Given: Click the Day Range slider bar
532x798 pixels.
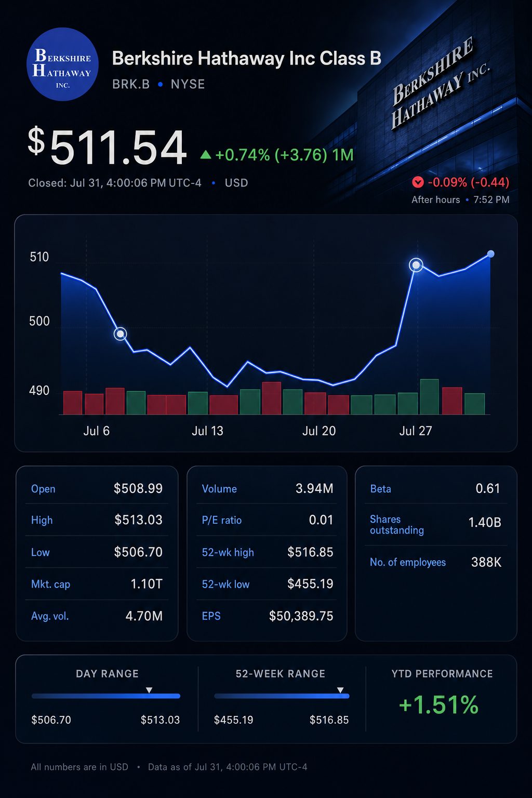Looking at the screenshot, I should [106, 696].
